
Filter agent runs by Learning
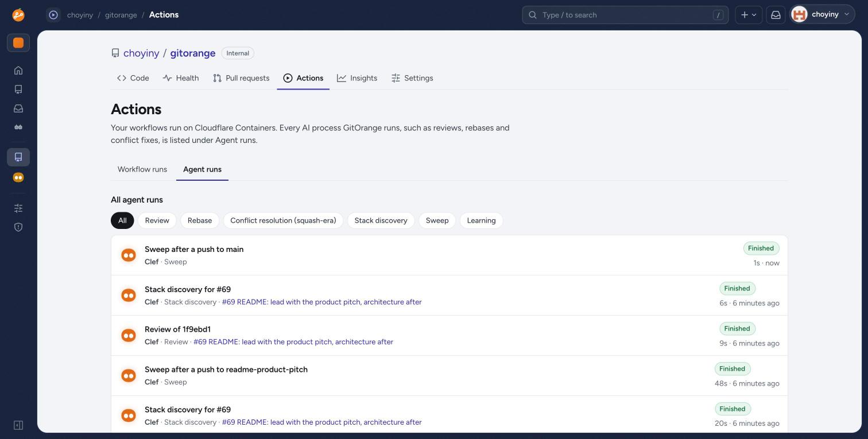click(482, 220)
